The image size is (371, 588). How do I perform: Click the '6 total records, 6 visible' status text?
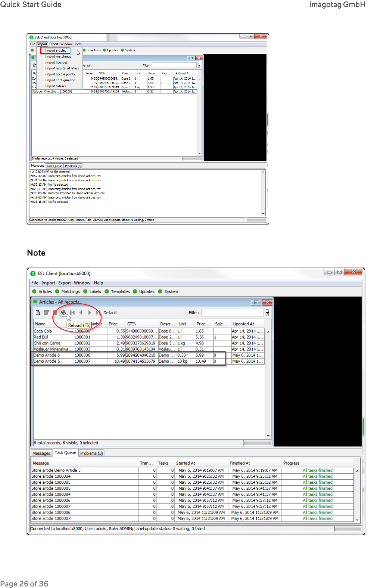pyautogui.click(x=66, y=443)
